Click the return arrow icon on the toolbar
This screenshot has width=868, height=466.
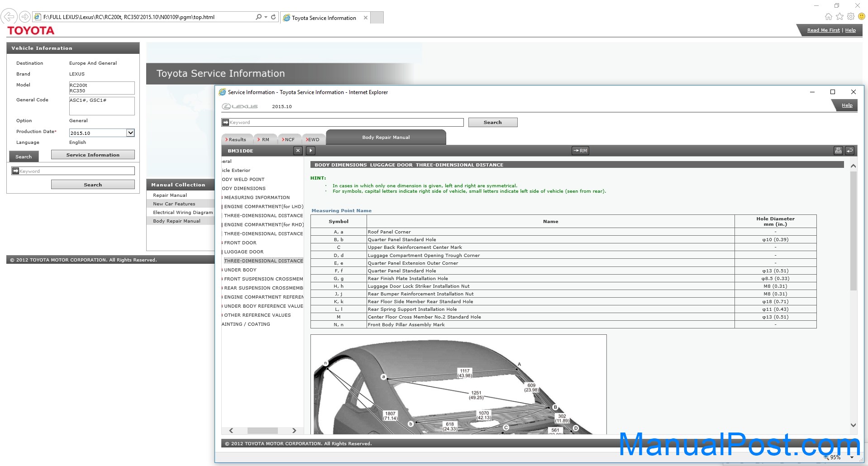(849, 151)
